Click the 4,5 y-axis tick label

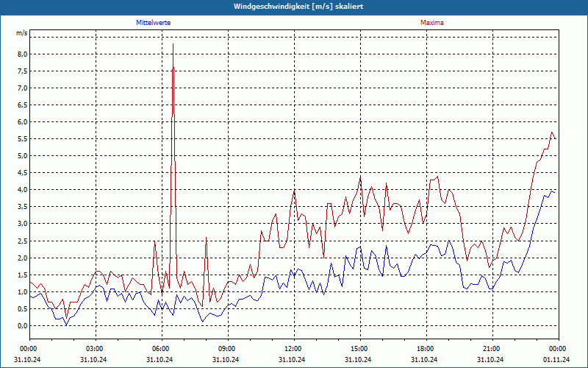(x=22, y=173)
